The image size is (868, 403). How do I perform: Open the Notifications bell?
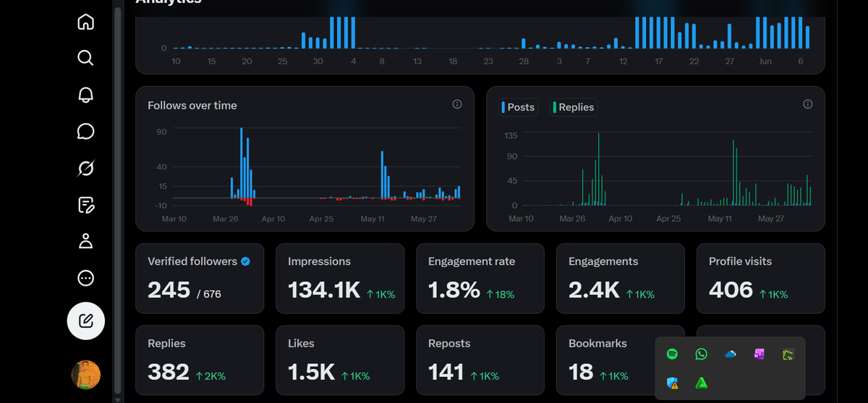pos(85,94)
